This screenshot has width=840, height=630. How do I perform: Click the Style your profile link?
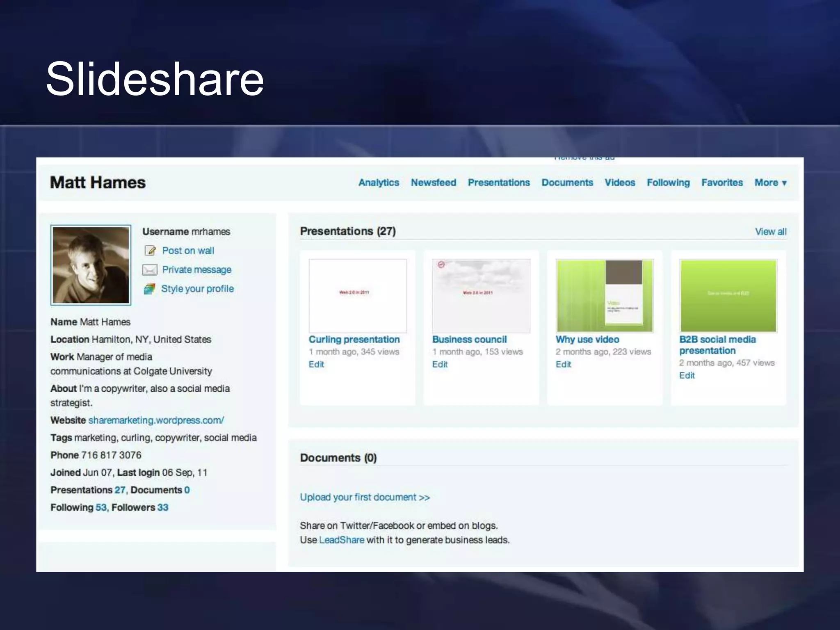point(197,289)
